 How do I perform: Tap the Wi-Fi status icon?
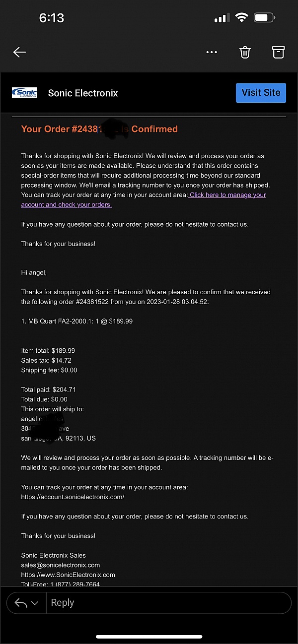[x=242, y=18]
